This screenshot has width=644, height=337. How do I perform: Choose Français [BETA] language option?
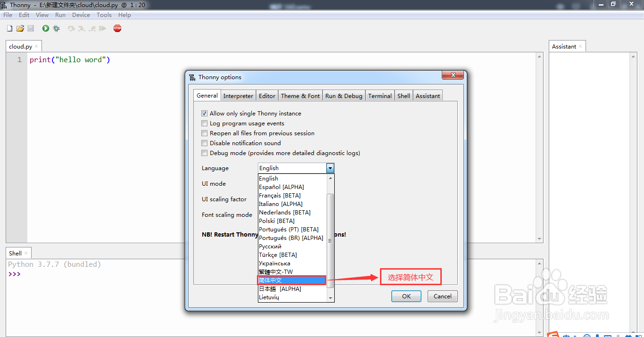click(x=292, y=196)
